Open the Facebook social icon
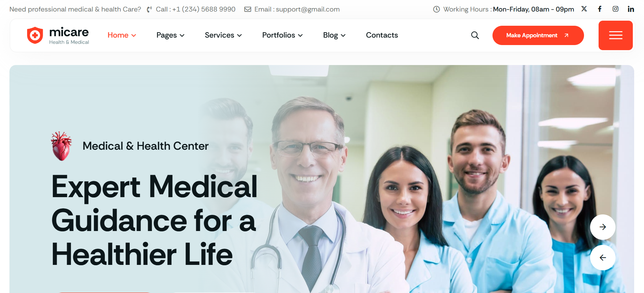This screenshot has width=644, height=293. 600,9
